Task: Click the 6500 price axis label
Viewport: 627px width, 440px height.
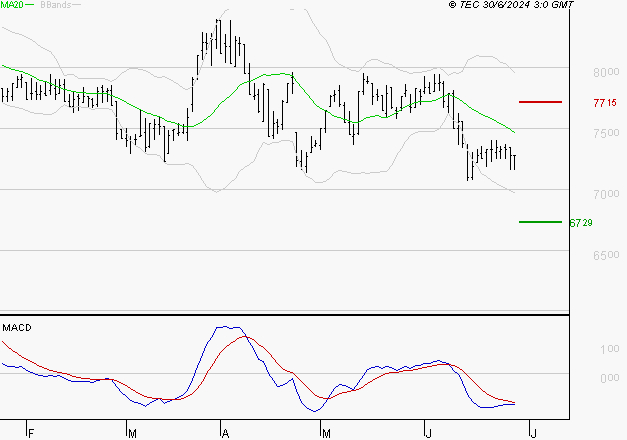Action: [606, 255]
